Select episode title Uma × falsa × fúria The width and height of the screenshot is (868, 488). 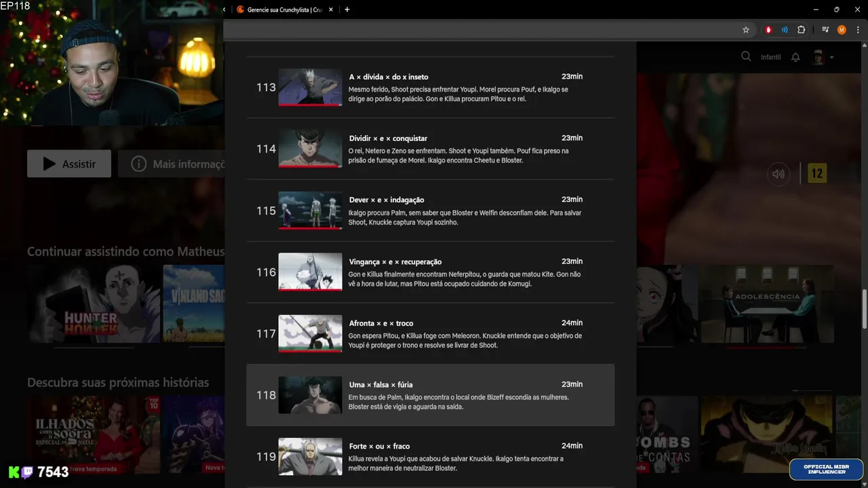point(381,385)
